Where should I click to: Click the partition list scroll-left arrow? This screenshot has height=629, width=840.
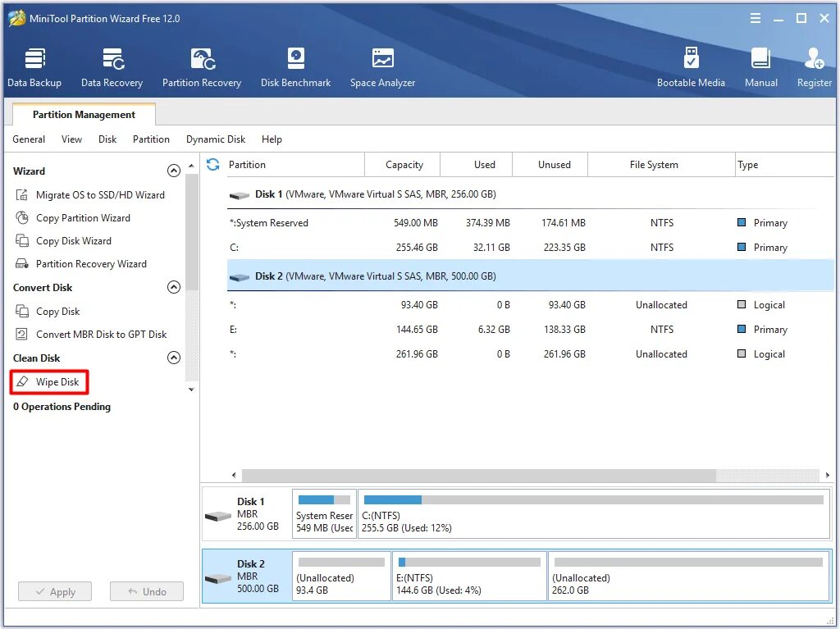[234, 475]
